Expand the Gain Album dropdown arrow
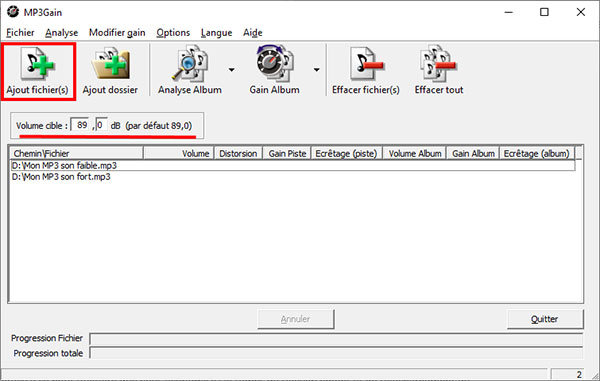The height and width of the screenshot is (381, 600). [x=316, y=70]
